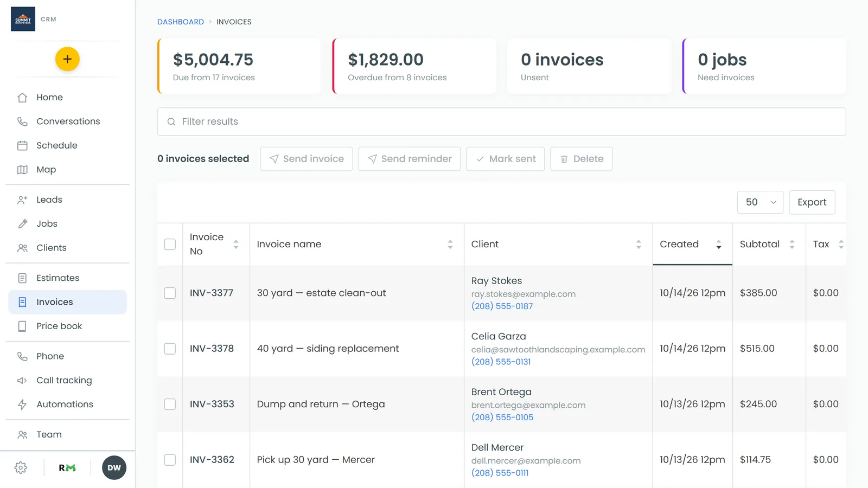Click the Delete button

click(x=582, y=159)
